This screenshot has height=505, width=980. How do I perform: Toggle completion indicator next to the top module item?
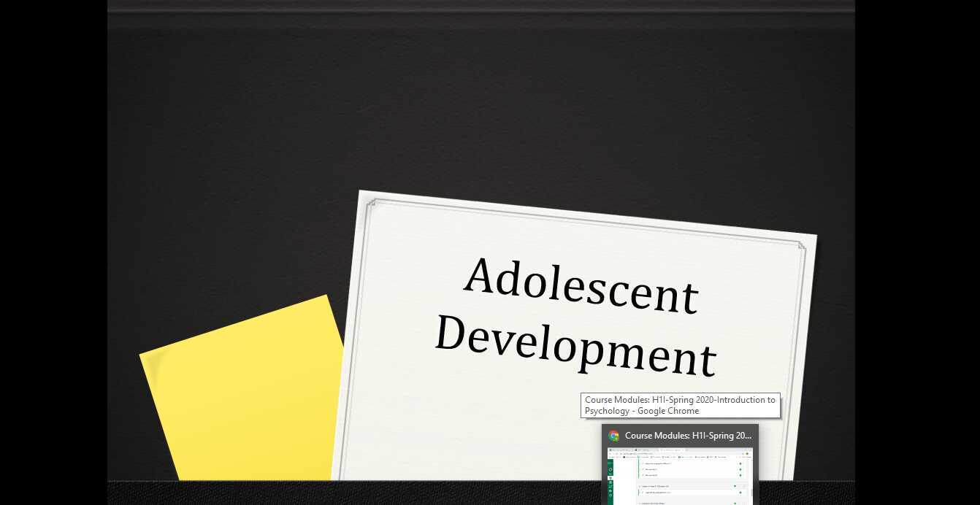click(740, 463)
